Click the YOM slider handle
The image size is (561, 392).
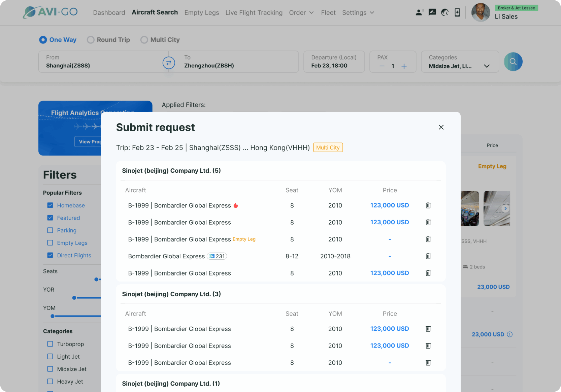[x=53, y=316]
